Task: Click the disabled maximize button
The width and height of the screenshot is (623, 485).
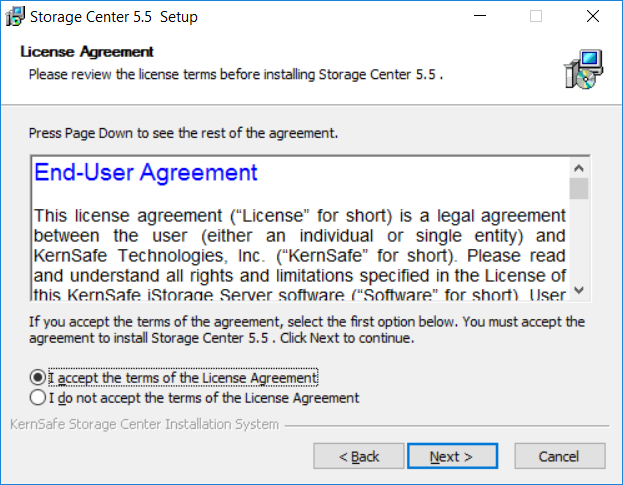Action: [x=536, y=16]
